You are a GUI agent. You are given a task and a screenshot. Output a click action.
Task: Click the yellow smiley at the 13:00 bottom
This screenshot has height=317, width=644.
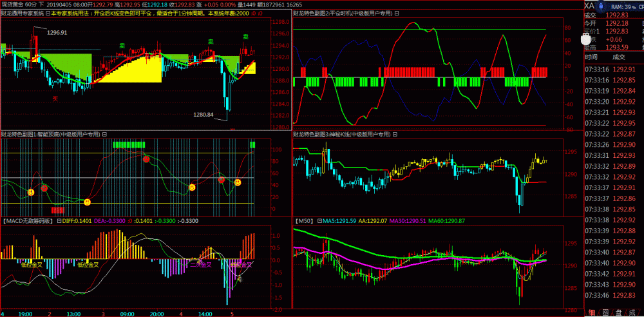[x=87, y=202]
